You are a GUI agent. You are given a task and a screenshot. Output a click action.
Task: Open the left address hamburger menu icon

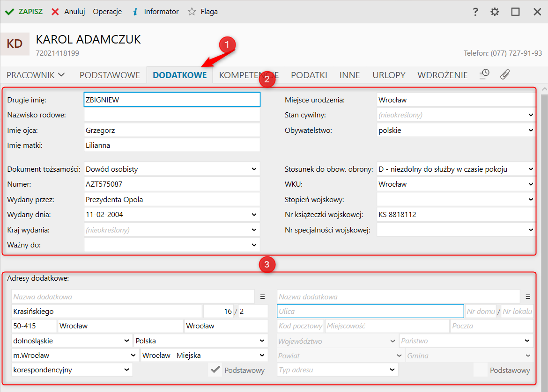262,297
